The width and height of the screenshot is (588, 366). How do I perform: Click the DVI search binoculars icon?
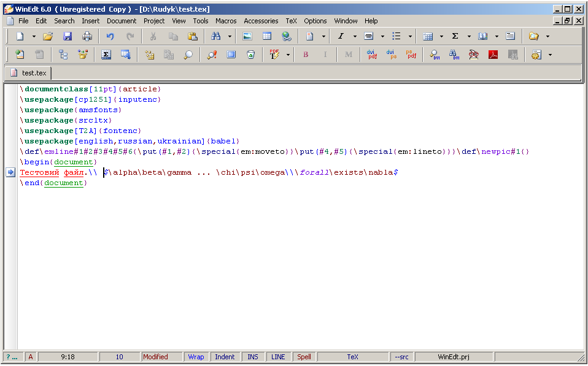click(454, 55)
